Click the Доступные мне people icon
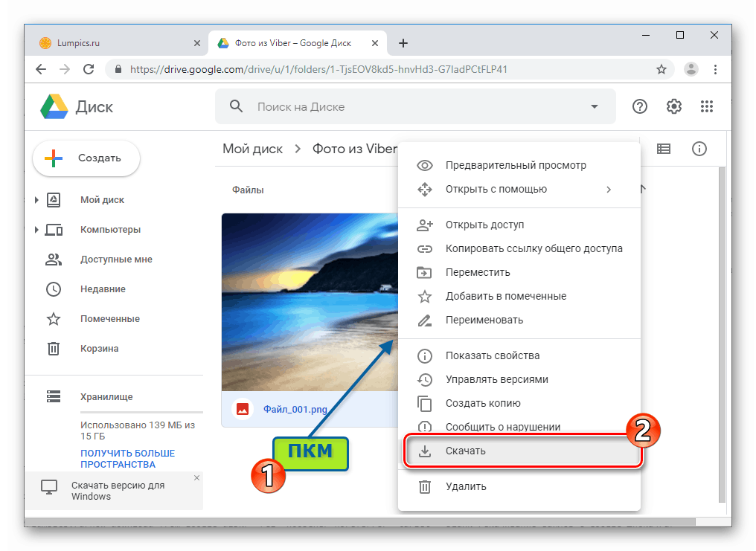The width and height of the screenshot is (756, 551). tap(54, 260)
